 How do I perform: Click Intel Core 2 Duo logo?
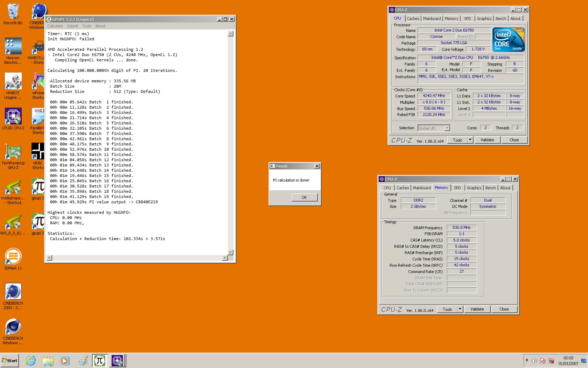pos(509,40)
